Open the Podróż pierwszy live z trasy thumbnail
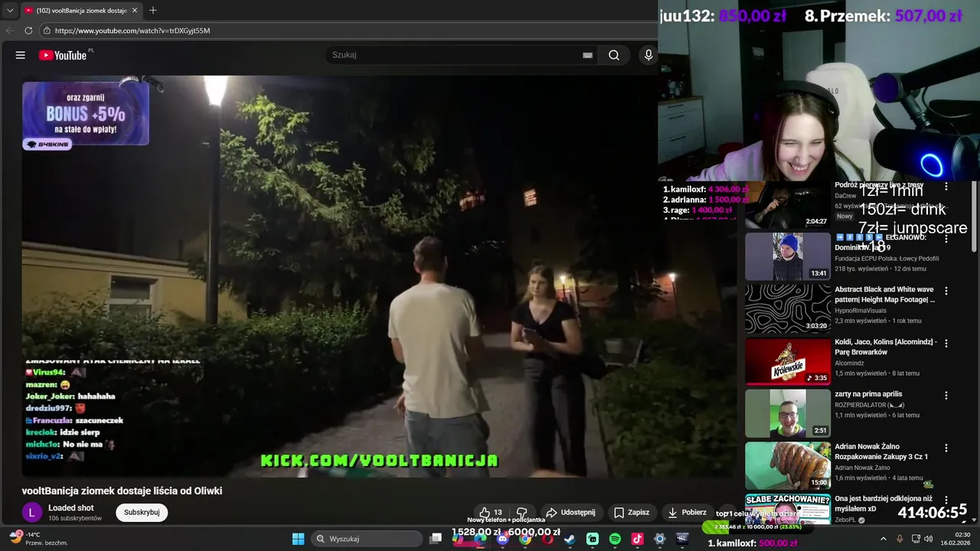 pos(788,205)
